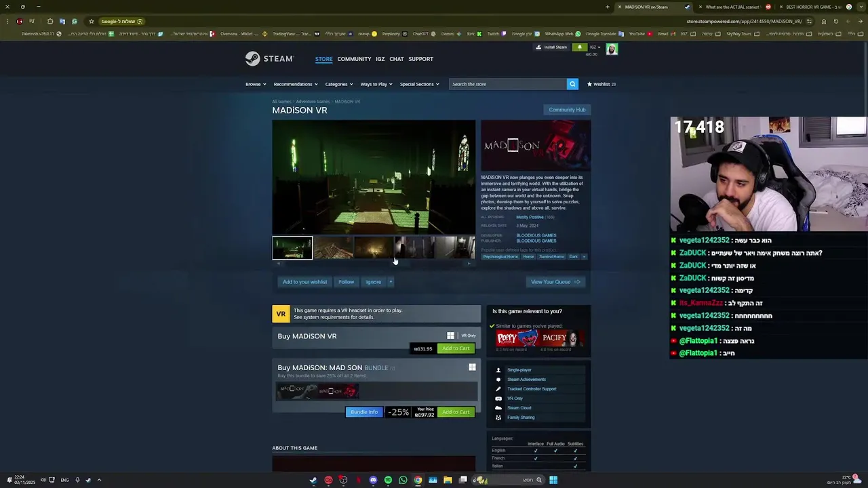Click the blue search magnifier button
The width and height of the screenshot is (868, 488).
coord(572,84)
